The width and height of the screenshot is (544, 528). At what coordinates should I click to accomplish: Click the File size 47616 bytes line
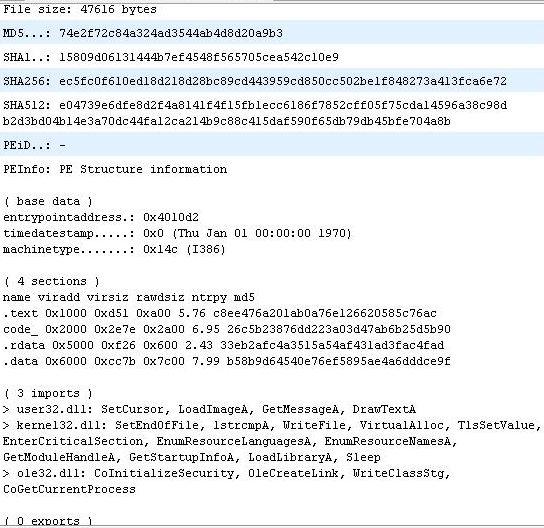[80, 9]
